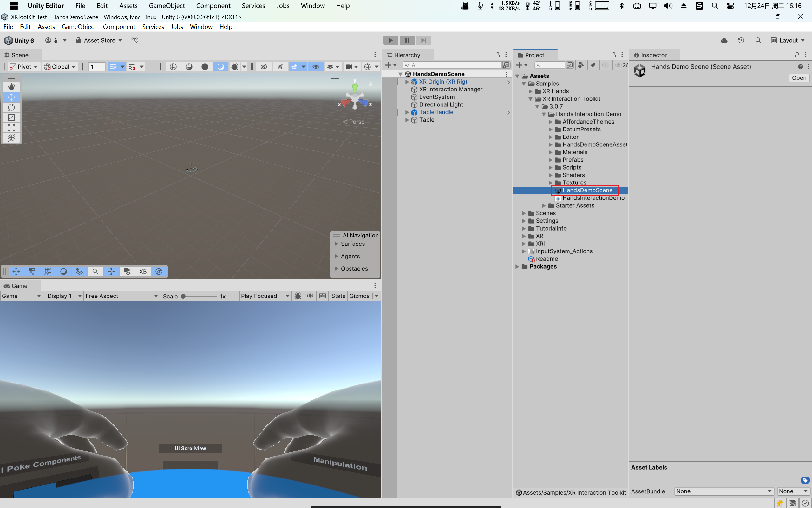812x508 pixels.
Task: Open the Pivot dropdown
Action: (23, 67)
